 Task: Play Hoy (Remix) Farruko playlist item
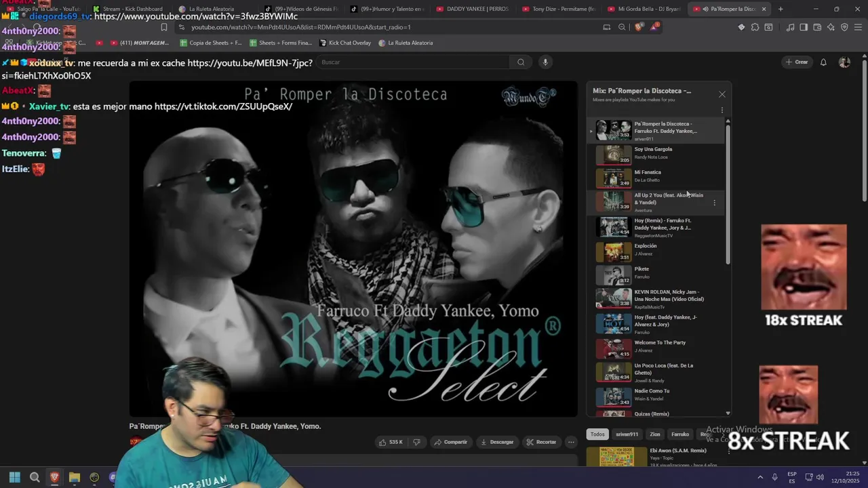656,227
